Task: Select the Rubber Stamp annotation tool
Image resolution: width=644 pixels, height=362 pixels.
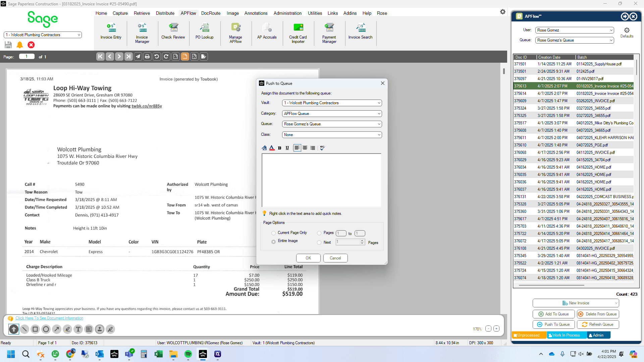Action: pos(100,329)
